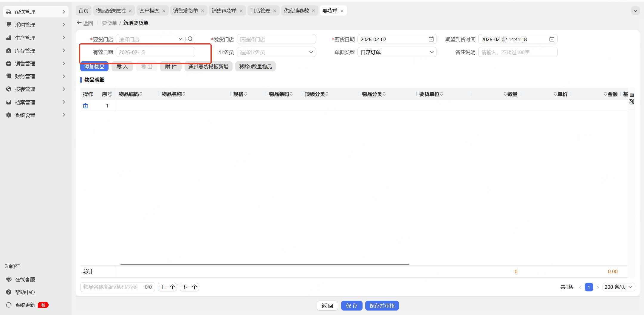
Task: Click the 库存管理 warehouse icon
Action: pos(9,51)
